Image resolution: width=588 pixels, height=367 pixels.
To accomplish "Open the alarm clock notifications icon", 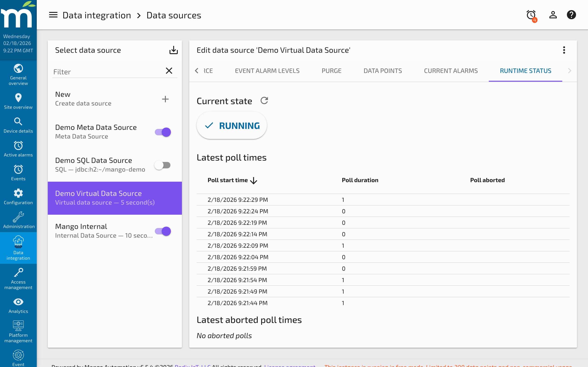I will pos(531,14).
